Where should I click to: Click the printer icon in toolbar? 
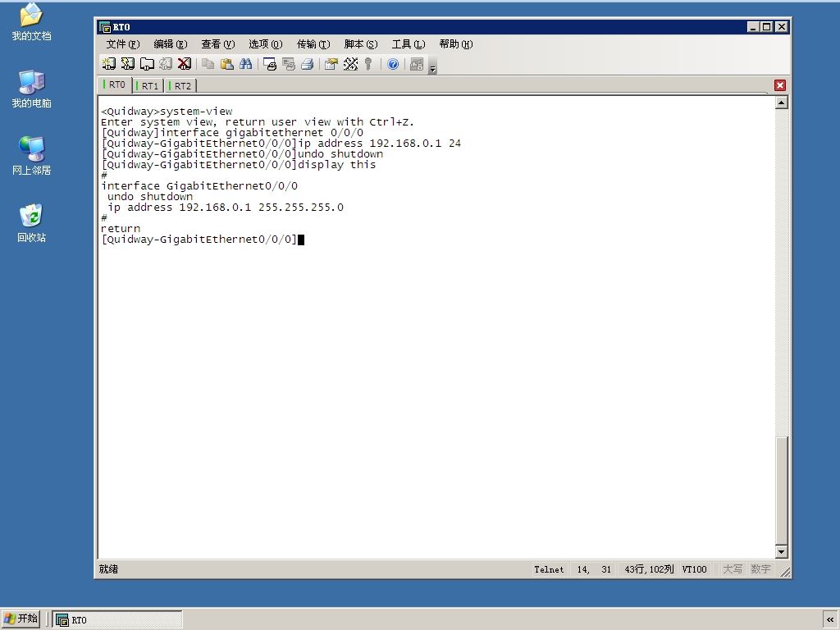tap(308, 64)
